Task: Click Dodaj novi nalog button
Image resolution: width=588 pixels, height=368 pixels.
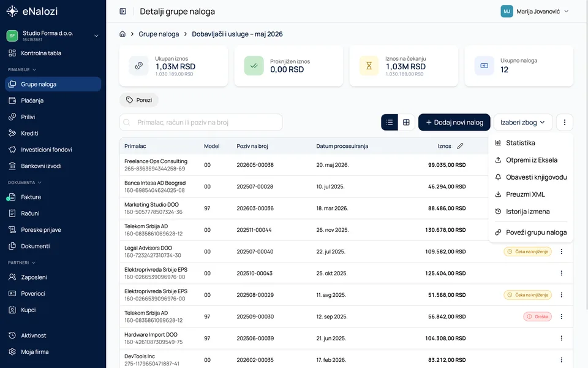Action: [x=454, y=123]
